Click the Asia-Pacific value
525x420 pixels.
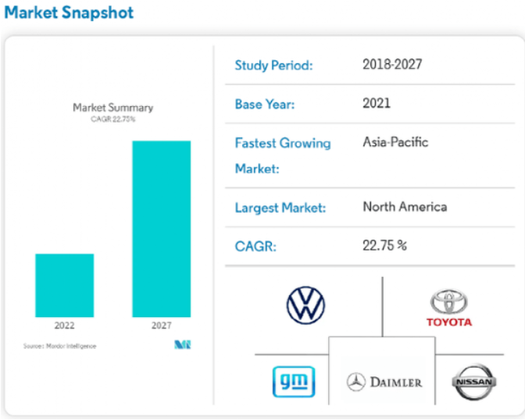point(395,142)
